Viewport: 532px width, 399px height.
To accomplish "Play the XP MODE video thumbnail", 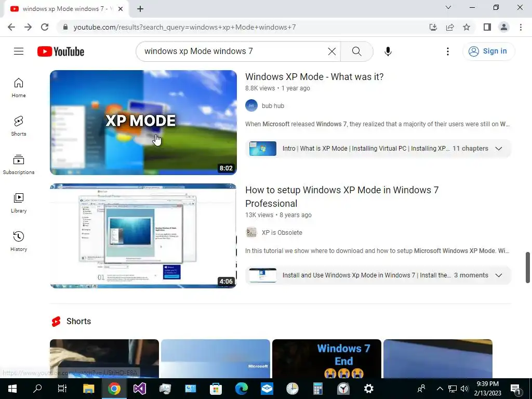I will 143,123.
